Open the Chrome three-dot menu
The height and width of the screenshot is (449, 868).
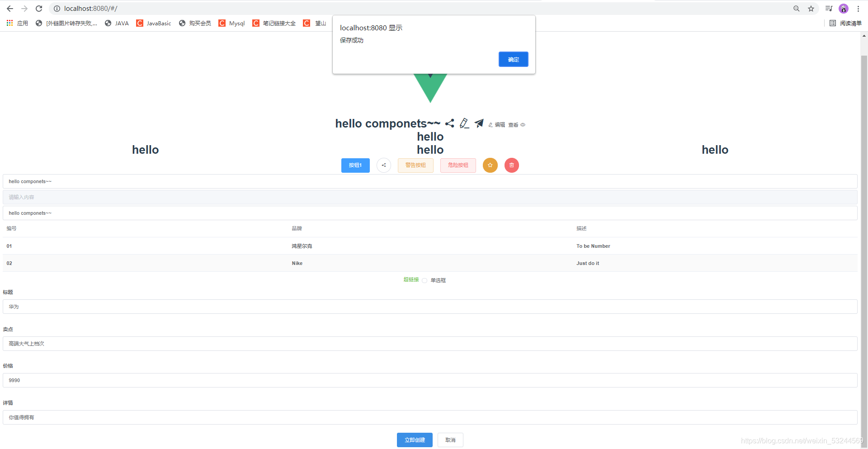coord(858,9)
